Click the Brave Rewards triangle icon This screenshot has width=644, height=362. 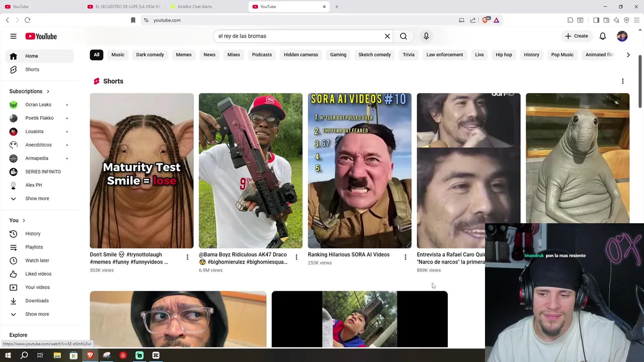496,20
